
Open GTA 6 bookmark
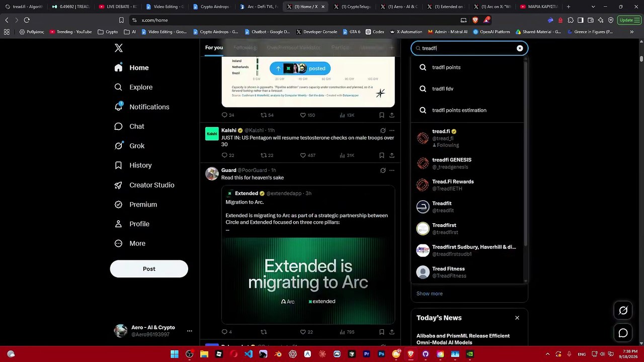(351, 32)
